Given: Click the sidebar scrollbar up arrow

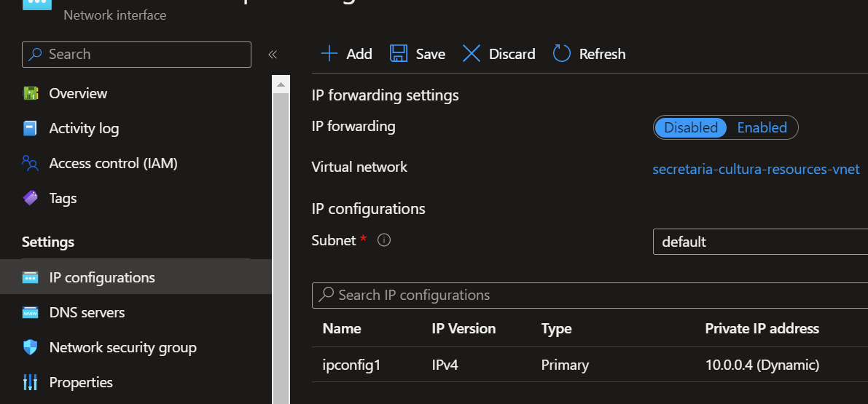Looking at the screenshot, I should (x=281, y=84).
